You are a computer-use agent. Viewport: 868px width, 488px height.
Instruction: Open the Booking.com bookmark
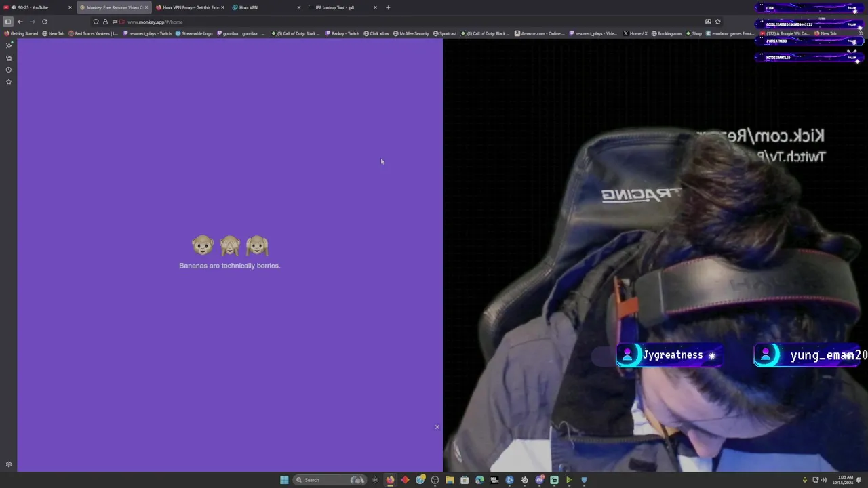pyautogui.click(x=667, y=33)
